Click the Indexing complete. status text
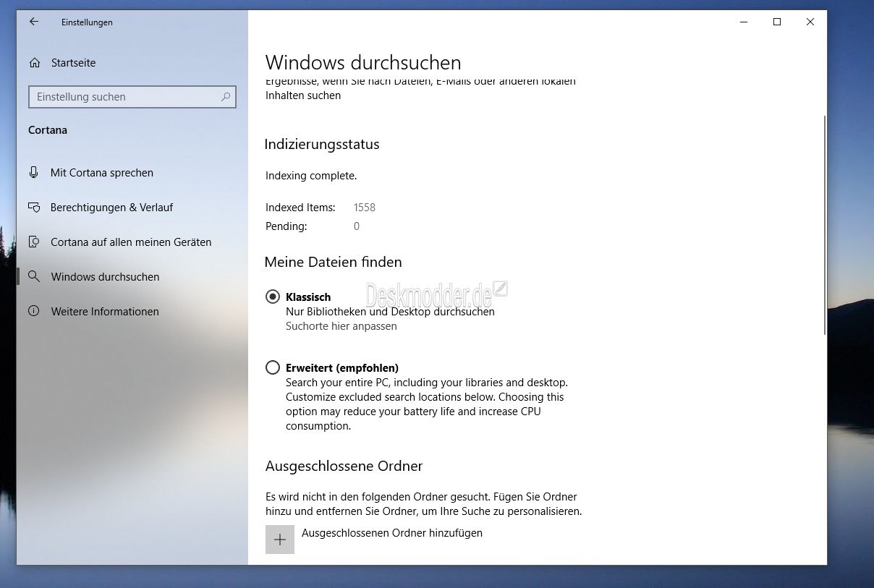 coord(311,176)
